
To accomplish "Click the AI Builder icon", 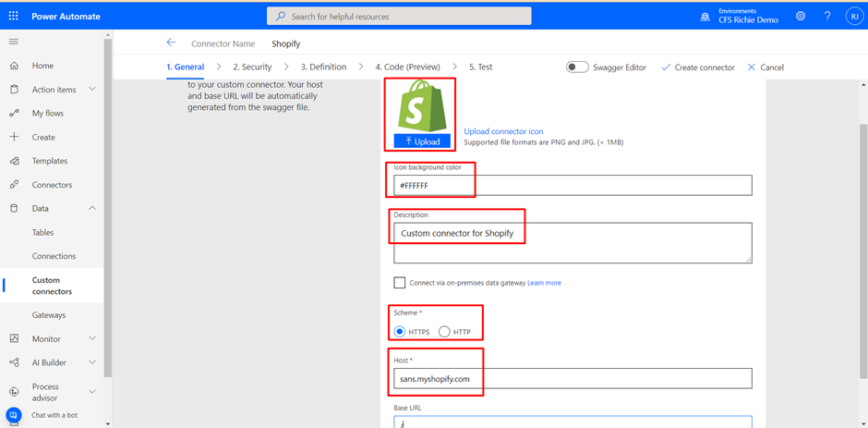I will pos(15,362).
